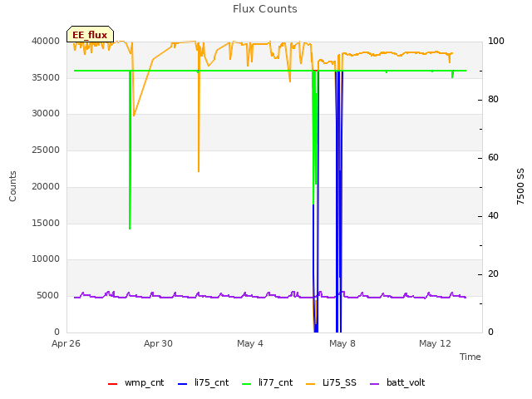Click the 15000 left axis tick label
Image resolution: width=532 pixels, height=399 pixels.
tap(46, 224)
